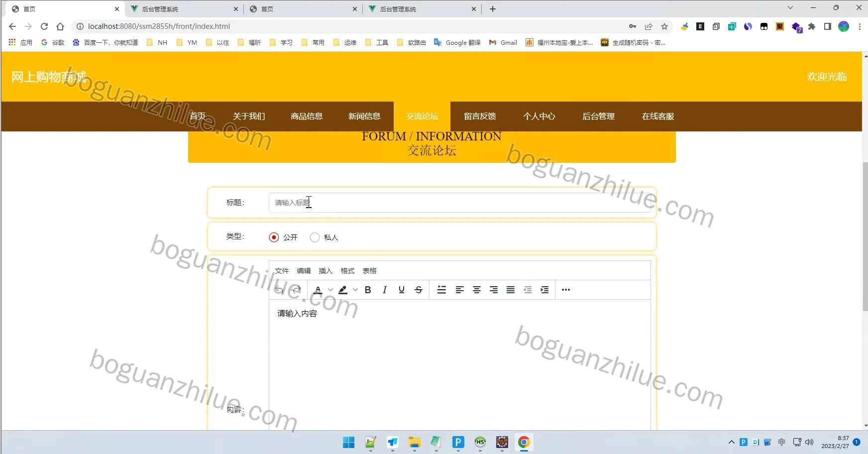Open the 格式 editor menu
Screen dimensions: 868x454
348,271
